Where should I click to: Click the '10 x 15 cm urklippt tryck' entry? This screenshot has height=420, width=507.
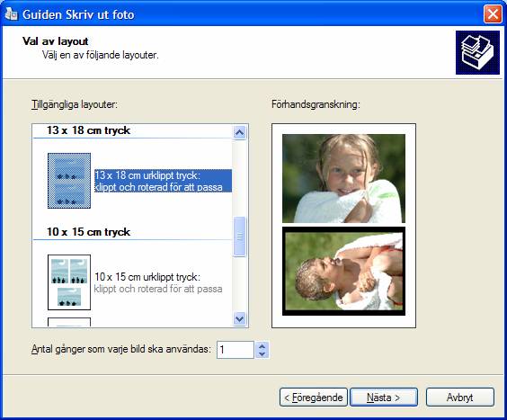click(x=158, y=282)
